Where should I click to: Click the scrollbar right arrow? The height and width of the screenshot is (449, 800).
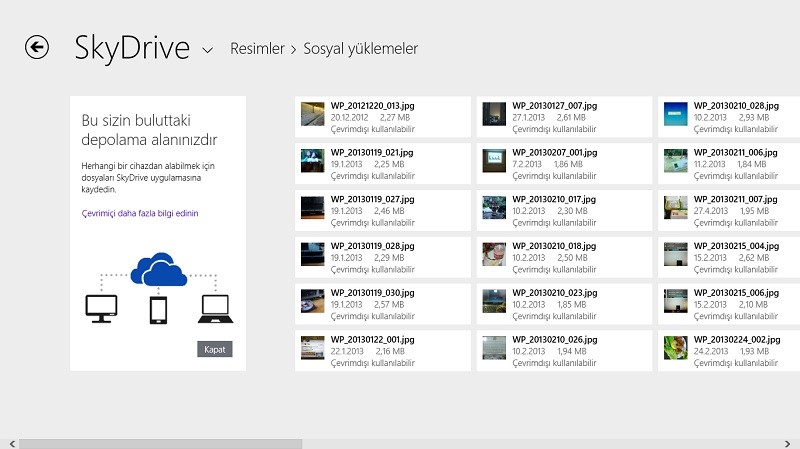787,444
